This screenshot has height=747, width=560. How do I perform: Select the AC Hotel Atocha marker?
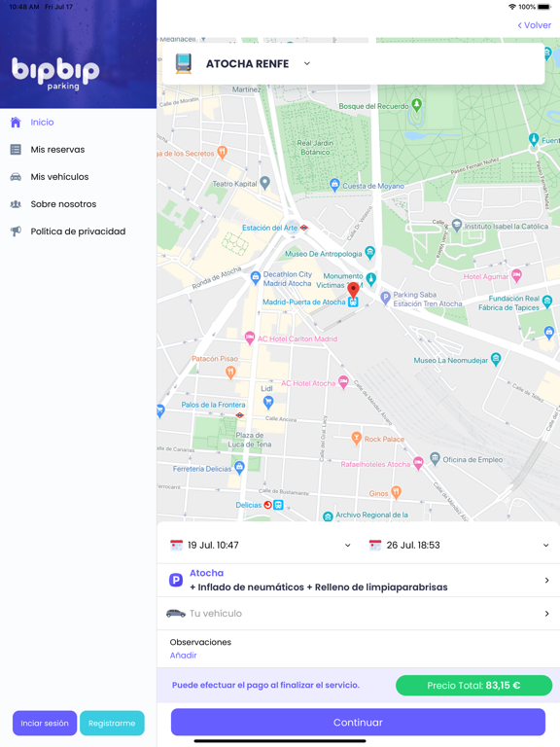[x=343, y=382]
